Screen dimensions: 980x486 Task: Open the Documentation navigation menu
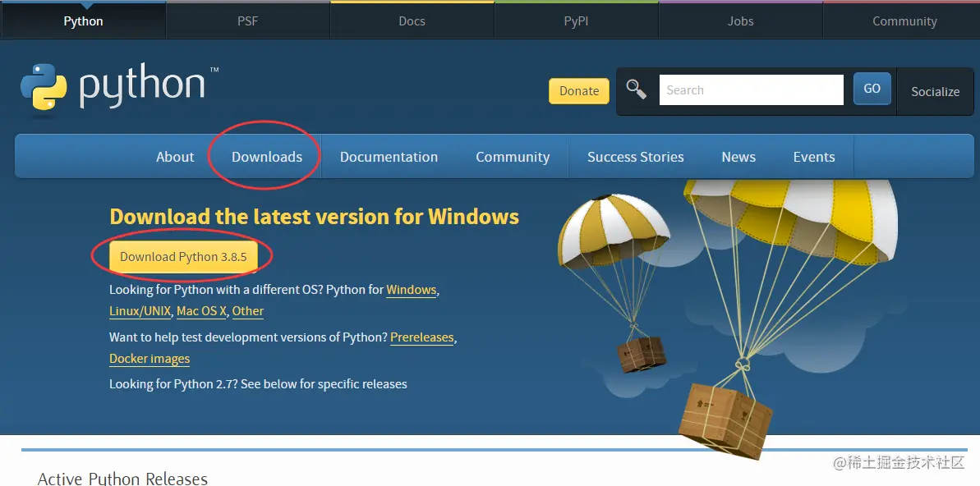[389, 157]
